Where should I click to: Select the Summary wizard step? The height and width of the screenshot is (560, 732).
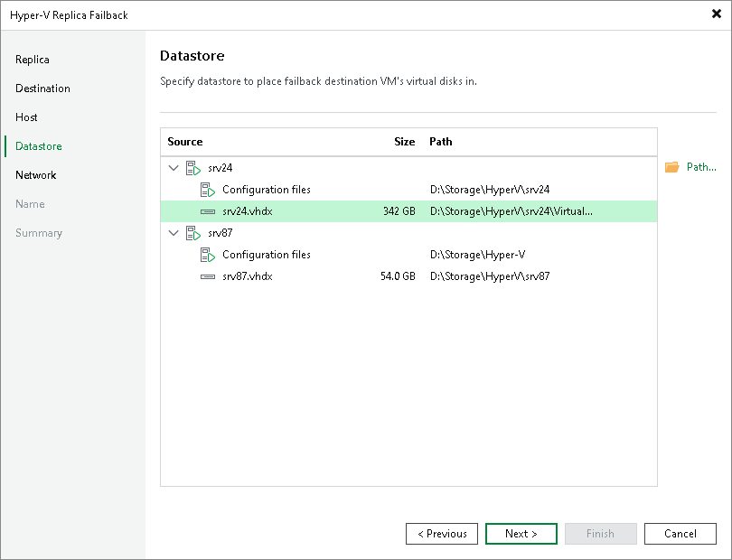[x=39, y=233]
